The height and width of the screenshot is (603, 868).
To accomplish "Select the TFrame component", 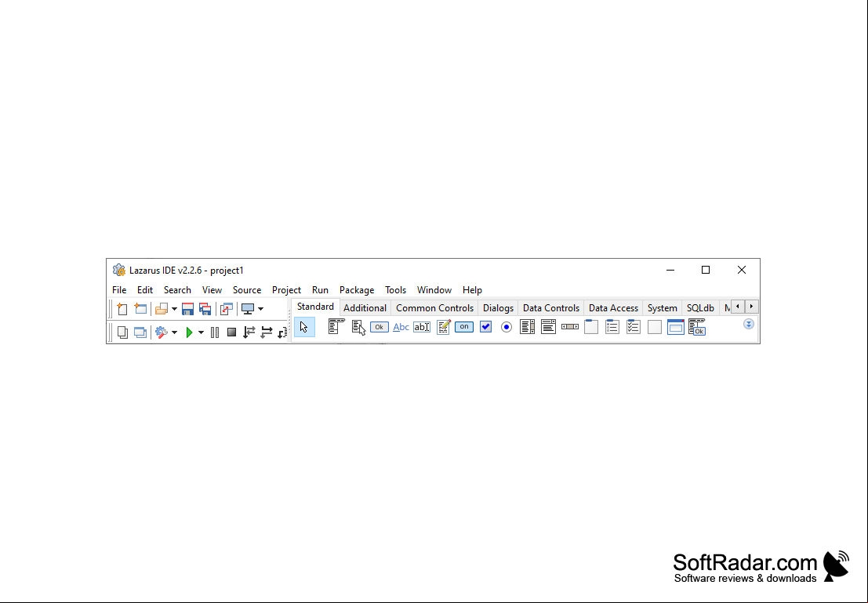I will pyautogui.click(x=675, y=327).
